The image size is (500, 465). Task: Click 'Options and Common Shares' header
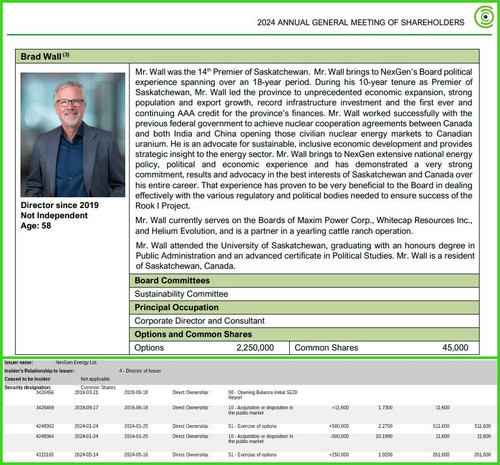pyautogui.click(x=304, y=334)
